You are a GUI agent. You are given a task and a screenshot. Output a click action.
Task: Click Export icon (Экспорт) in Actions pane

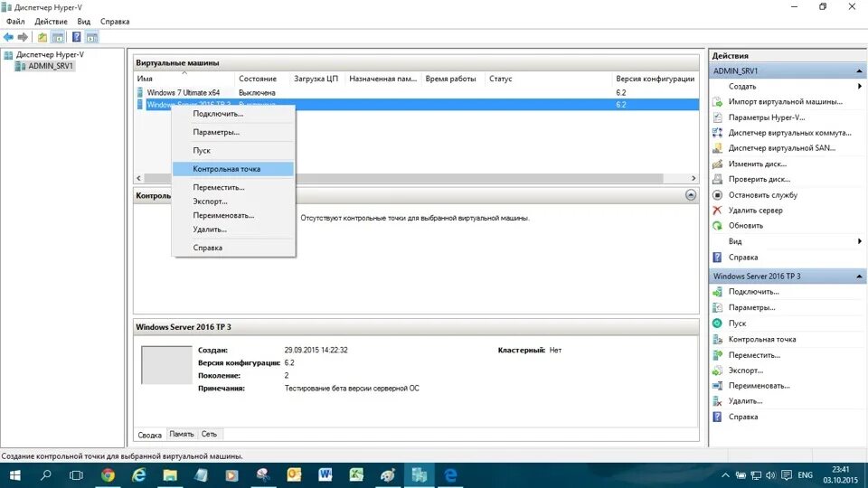tap(717, 371)
